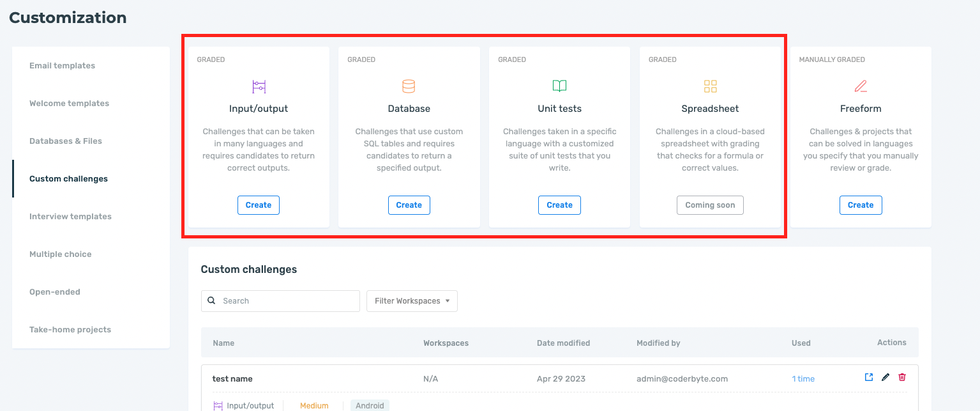Click the green Unit tests book icon
This screenshot has width=980, height=411.
point(559,86)
